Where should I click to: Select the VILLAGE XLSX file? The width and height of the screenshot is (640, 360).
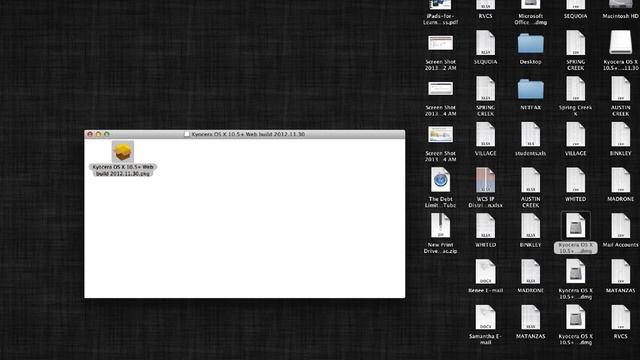485,135
